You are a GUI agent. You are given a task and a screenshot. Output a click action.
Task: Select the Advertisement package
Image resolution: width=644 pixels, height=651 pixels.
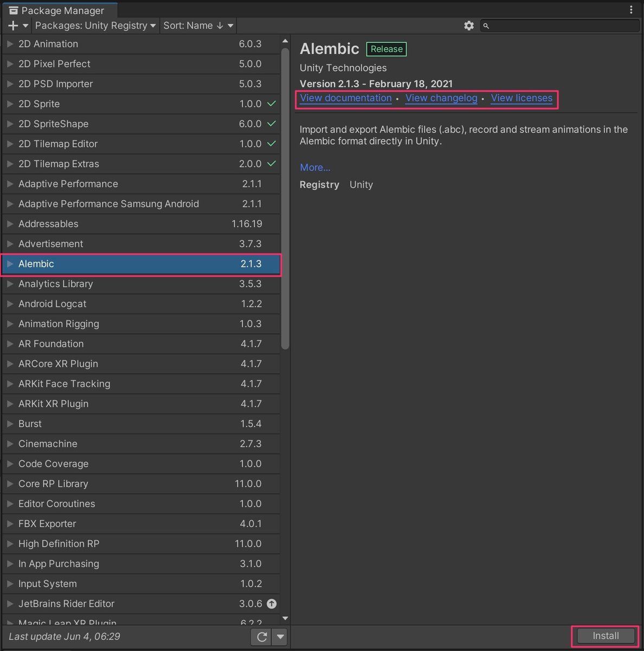(141, 244)
